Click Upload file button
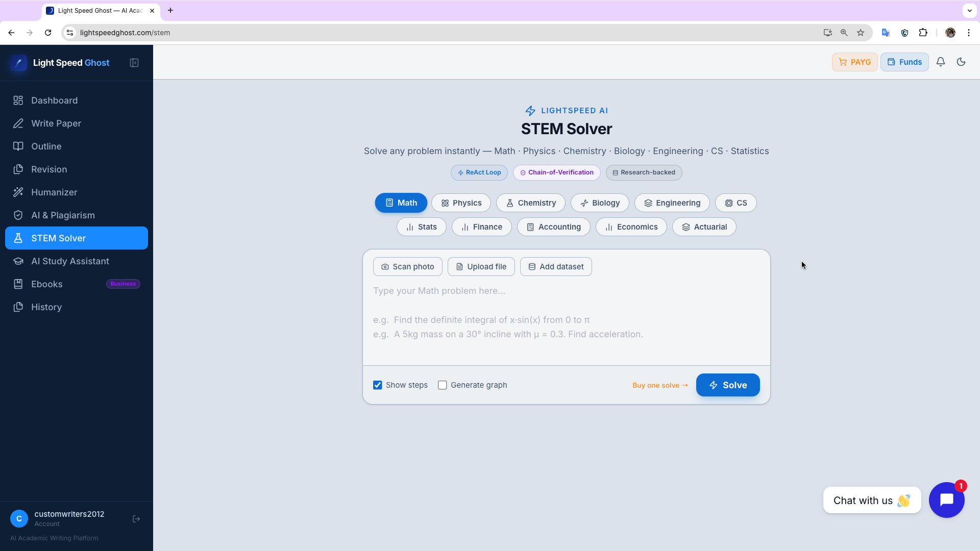This screenshot has width=980, height=551. pyautogui.click(x=481, y=267)
